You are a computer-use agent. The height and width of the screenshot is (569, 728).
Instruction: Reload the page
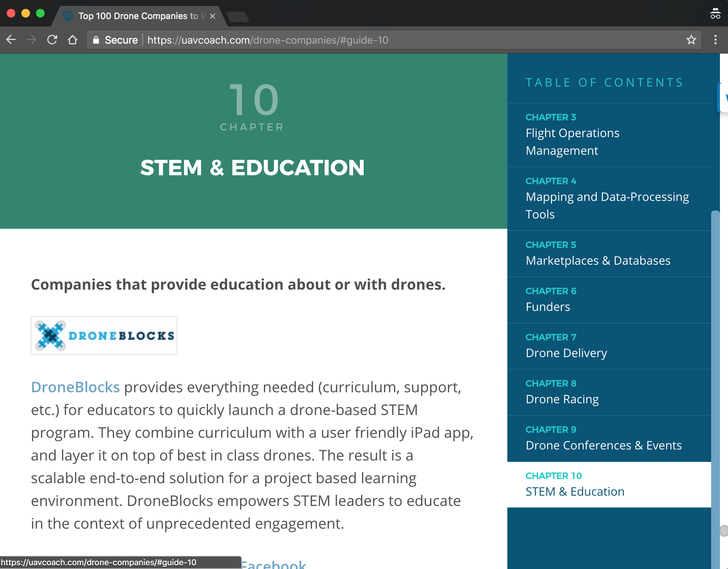click(52, 40)
